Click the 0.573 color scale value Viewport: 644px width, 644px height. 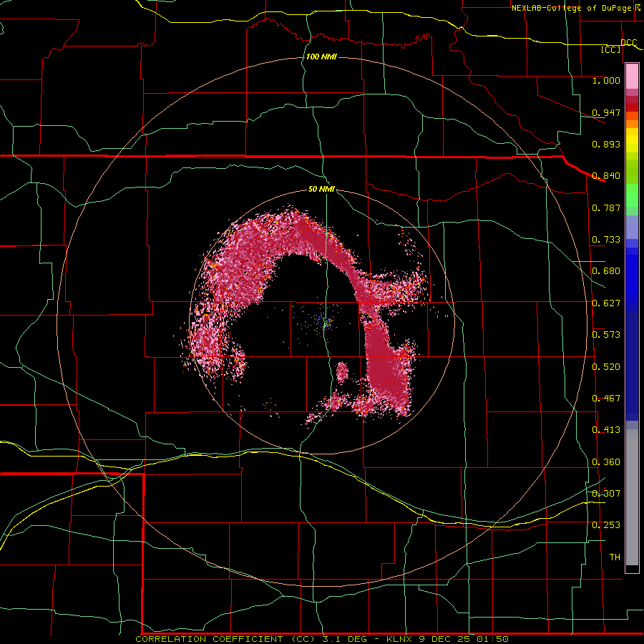(x=606, y=335)
